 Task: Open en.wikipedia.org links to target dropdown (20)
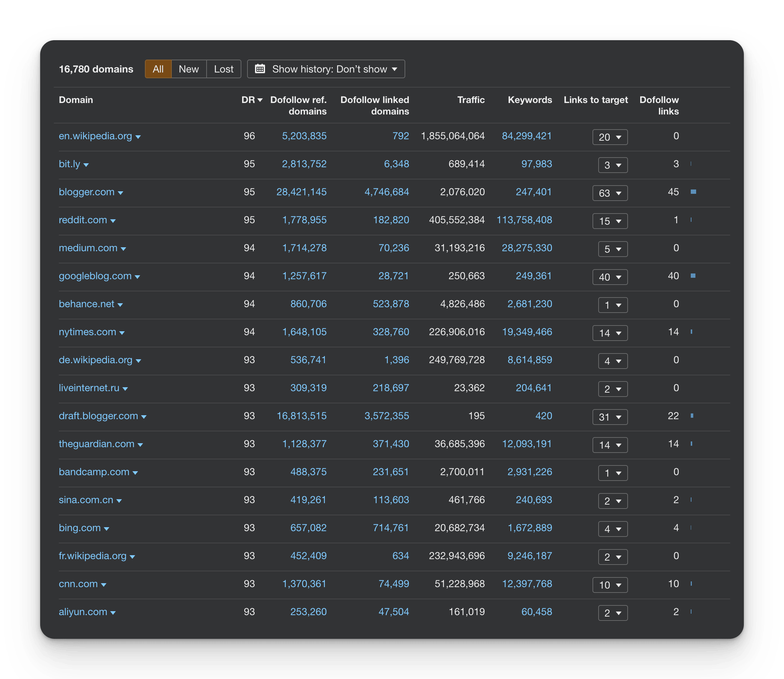[x=610, y=137]
